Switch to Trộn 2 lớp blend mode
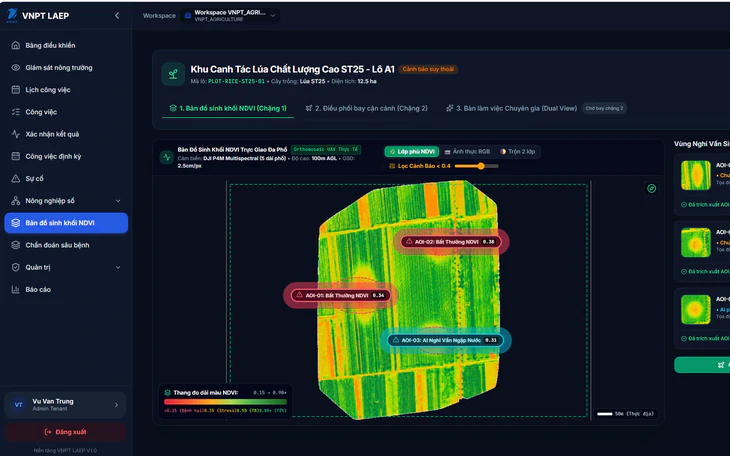This screenshot has height=456, width=730. coord(517,151)
